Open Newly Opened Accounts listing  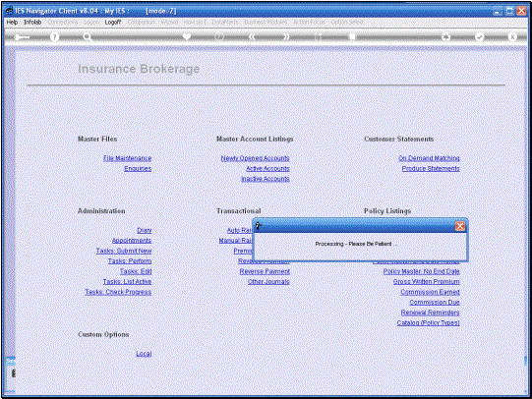[x=255, y=158]
